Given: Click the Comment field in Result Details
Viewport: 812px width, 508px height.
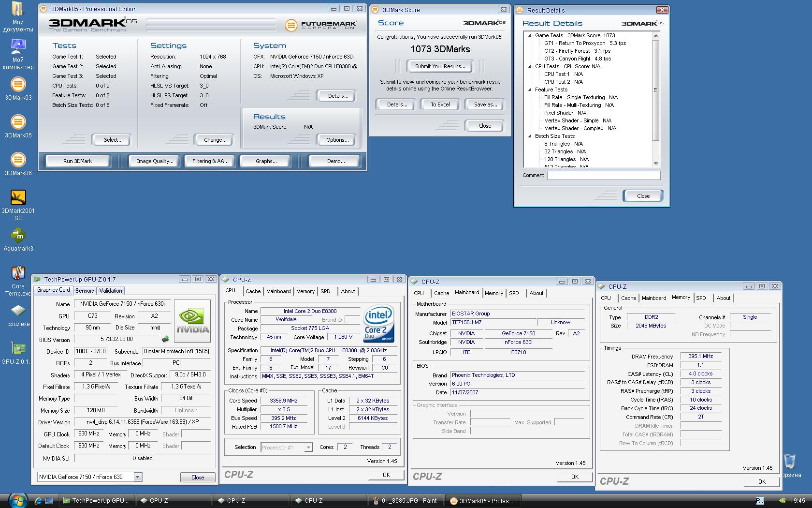Looking at the screenshot, I should tap(604, 176).
